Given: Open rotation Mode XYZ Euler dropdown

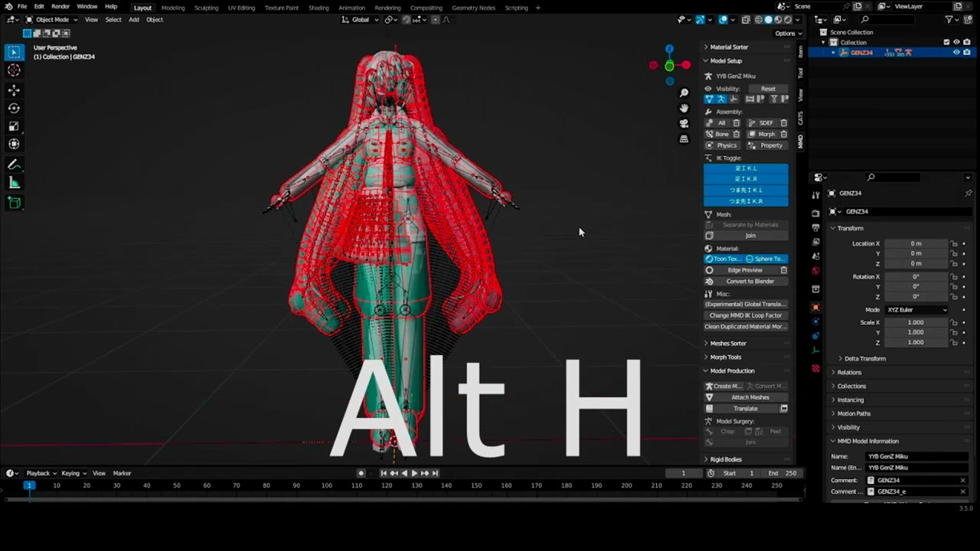Looking at the screenshot, I should click(x=916, y=310).
